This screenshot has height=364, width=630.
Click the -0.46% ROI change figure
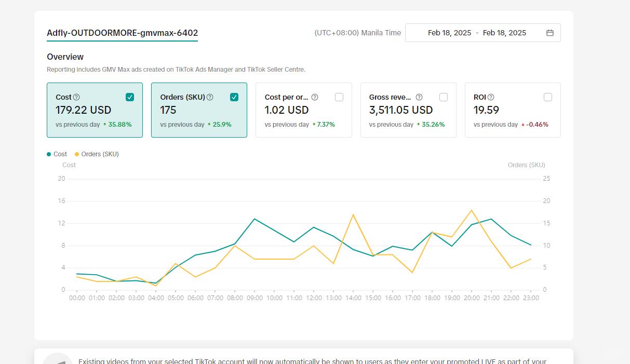click(x=538, y=125)
